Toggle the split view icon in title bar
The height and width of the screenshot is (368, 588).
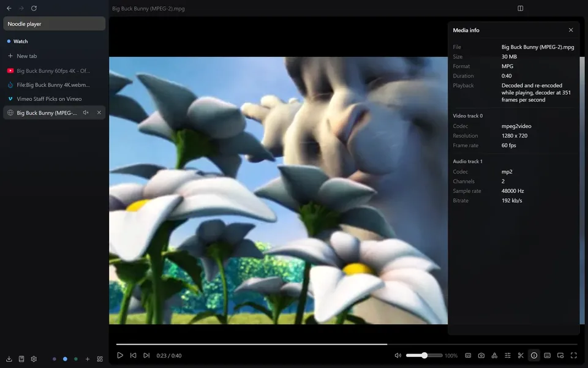tap(520, 8)
